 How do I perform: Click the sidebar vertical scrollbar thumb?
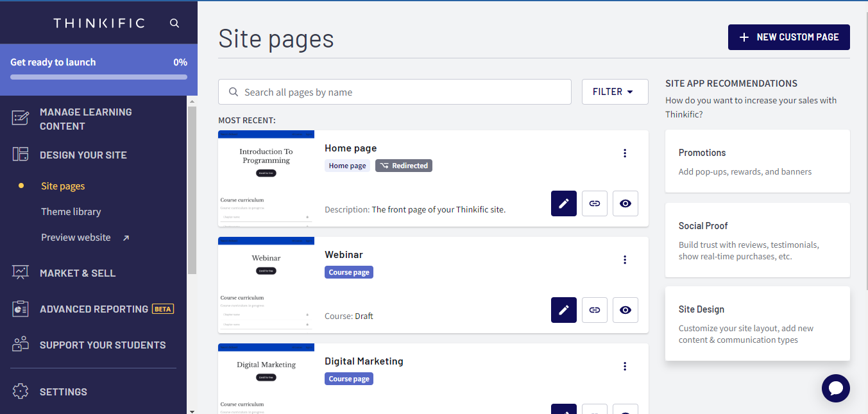pyautogui.click(x=192, y=191)
